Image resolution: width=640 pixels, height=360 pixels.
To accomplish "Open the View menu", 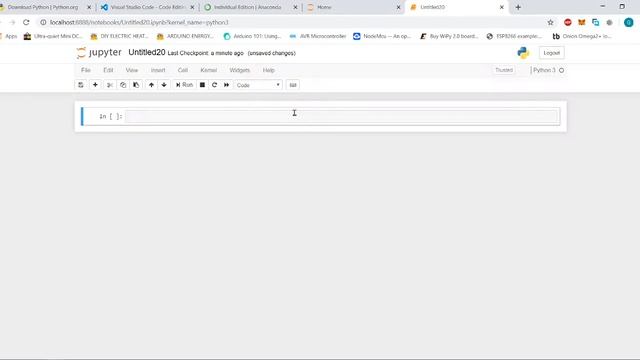I will 132,70.
